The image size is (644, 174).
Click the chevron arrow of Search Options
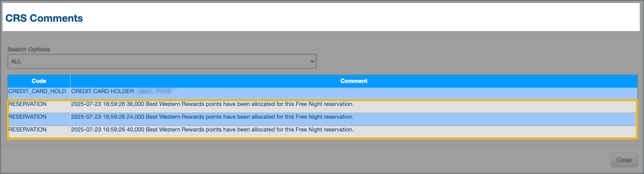click(312, 61)
